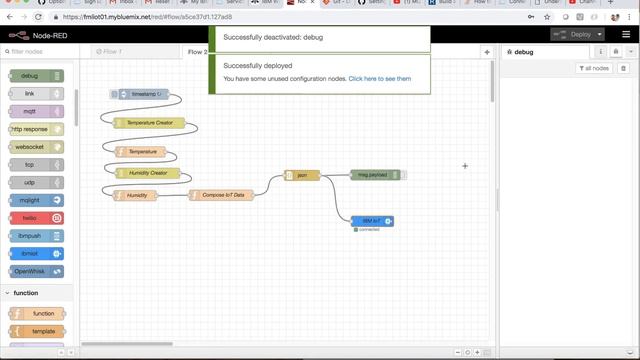Select the function palette node

tap(36, 313)
